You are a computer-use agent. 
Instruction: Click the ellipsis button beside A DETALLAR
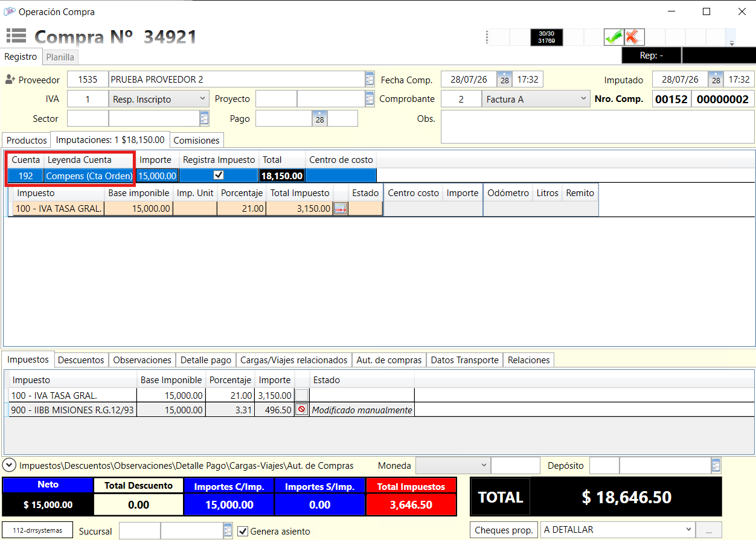pyautogui.click(x=708, y=530)
